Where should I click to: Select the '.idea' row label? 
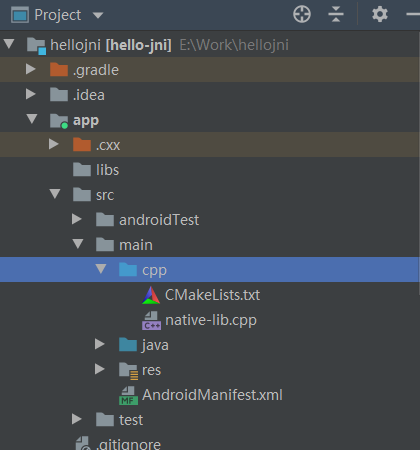(x=89, y=95)
